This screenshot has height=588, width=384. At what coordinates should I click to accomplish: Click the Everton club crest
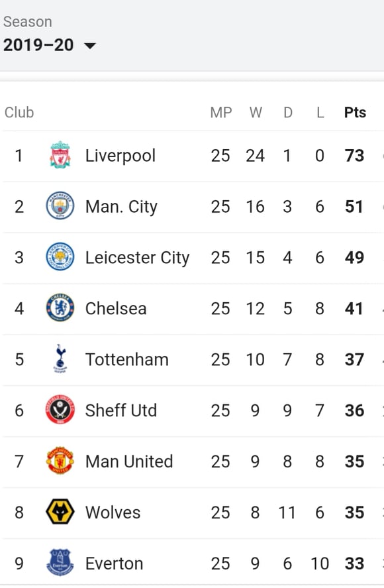pyautogui.click(x=60, y=563)
